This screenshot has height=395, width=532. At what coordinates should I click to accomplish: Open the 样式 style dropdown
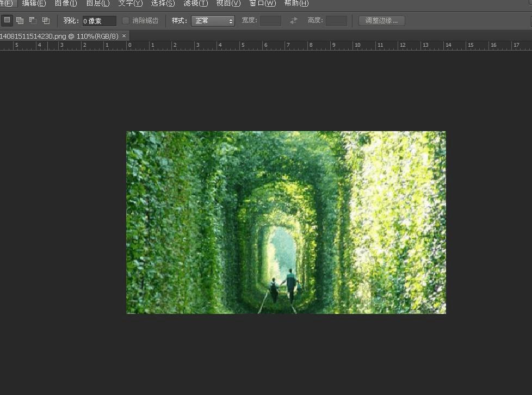[x=213, y=21]
